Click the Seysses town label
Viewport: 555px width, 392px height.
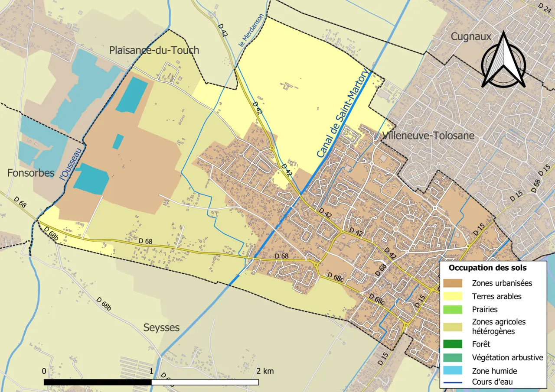(161, 327)
